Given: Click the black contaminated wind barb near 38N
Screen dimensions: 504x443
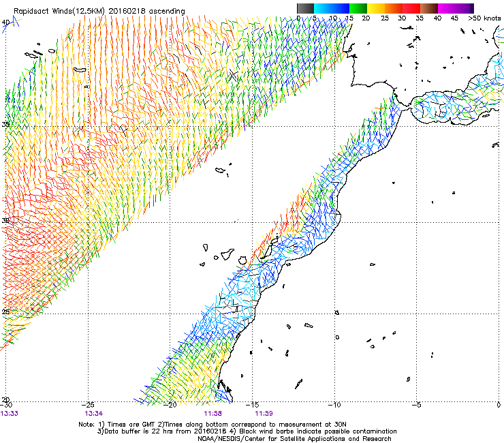Looking at the screenshot, I should 232,76.
